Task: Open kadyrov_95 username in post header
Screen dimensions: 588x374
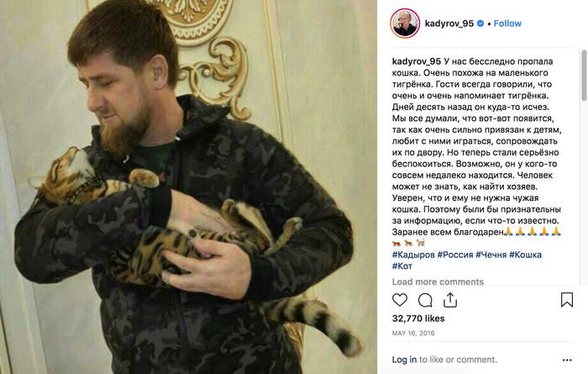Action: (x=449, y=24)
